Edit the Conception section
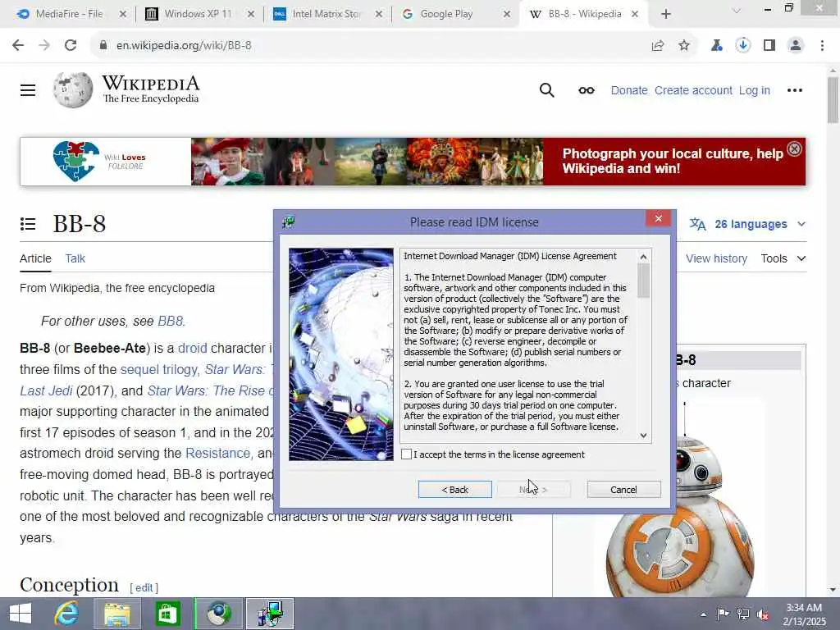 click(x=144, y=587)
